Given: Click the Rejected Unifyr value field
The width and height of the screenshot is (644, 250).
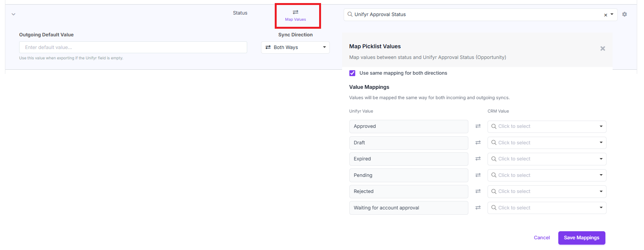Looking at the screenshot, I should point(409,191).
